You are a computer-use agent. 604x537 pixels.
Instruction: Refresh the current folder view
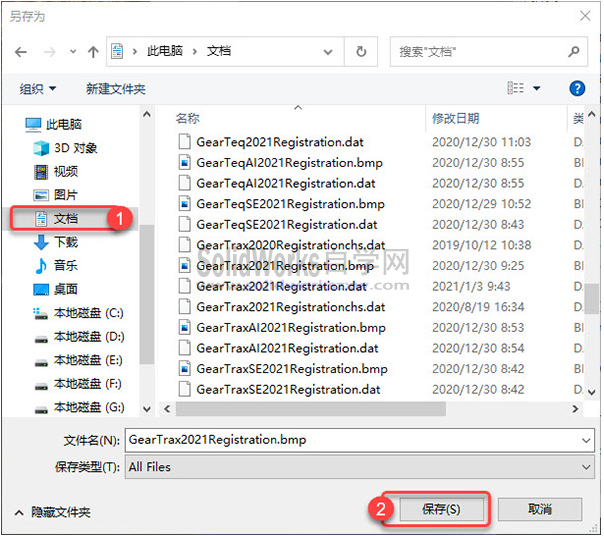(x=361, y=52)
